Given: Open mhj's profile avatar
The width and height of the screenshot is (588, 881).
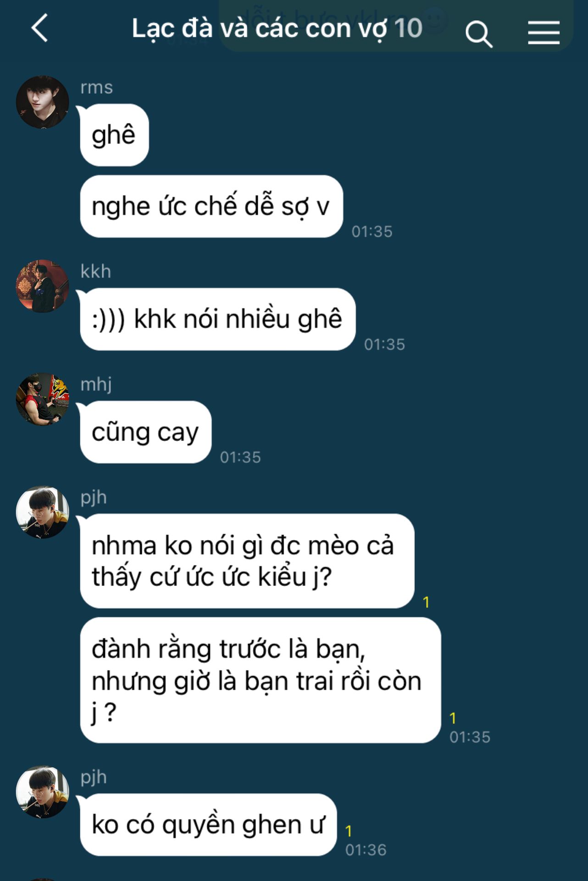Looking at the screenshot, I should pos(43,399).
